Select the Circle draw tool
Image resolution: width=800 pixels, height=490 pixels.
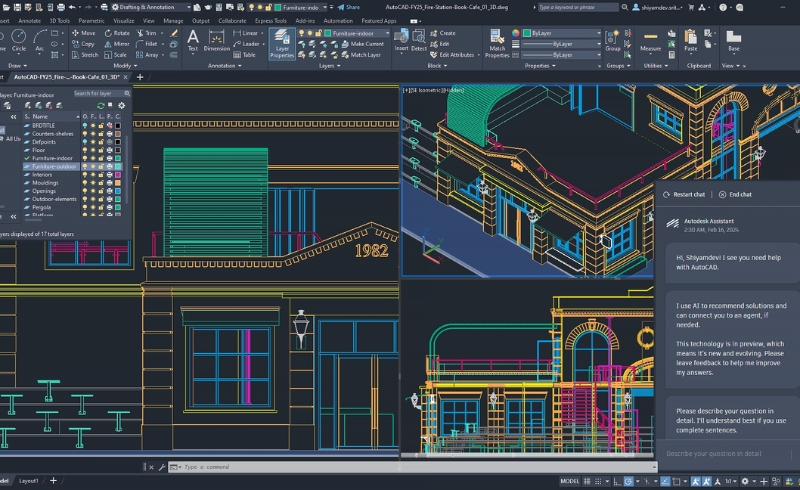[19, 40]
